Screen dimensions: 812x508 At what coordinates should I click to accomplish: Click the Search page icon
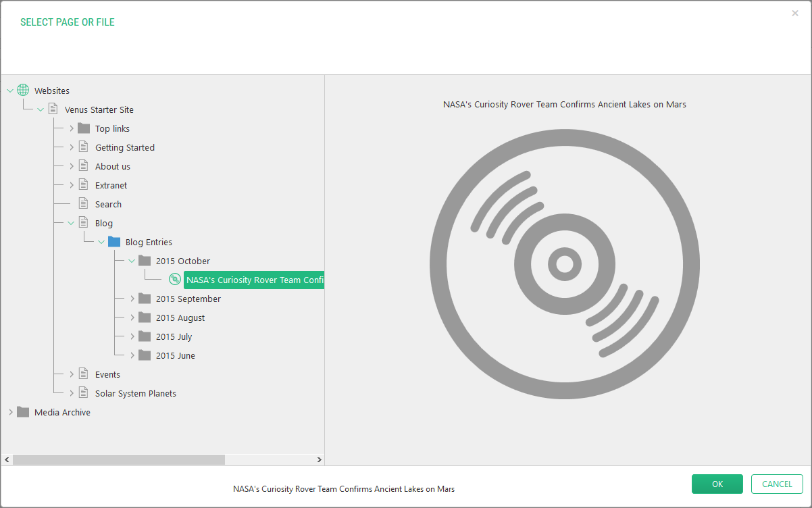pos(84,204)
